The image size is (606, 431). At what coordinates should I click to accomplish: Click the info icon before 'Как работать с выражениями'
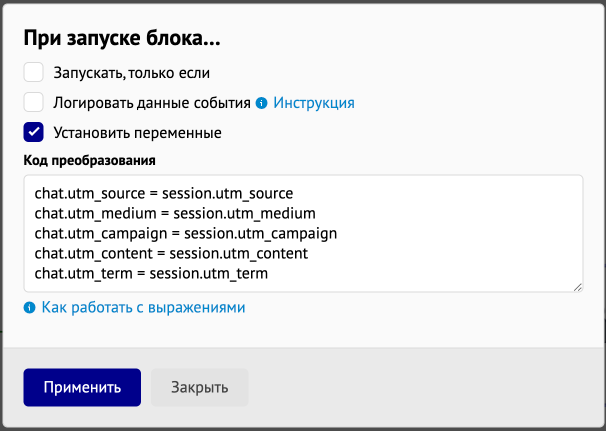coord(29,308)
